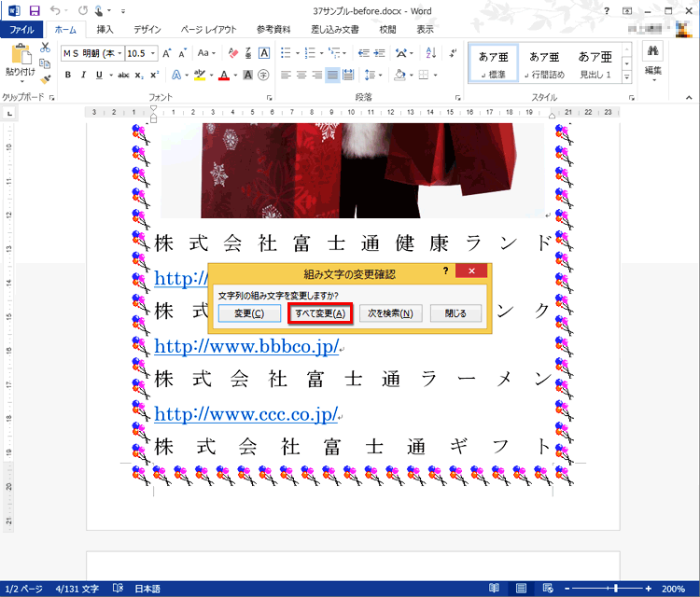Viewport: 700px width, 597px height.
Task: Sort text with the A-Z sort icon
Action: pos(431,53)
